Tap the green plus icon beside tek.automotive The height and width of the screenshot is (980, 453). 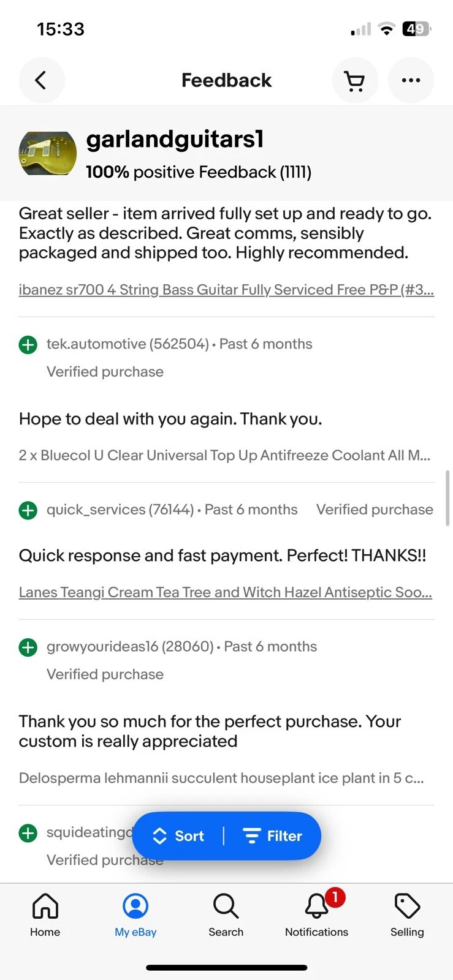tap(28, 345)
